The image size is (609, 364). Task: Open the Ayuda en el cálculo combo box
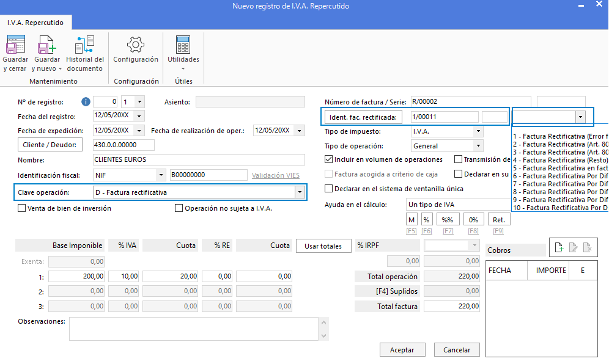(459, 205)
